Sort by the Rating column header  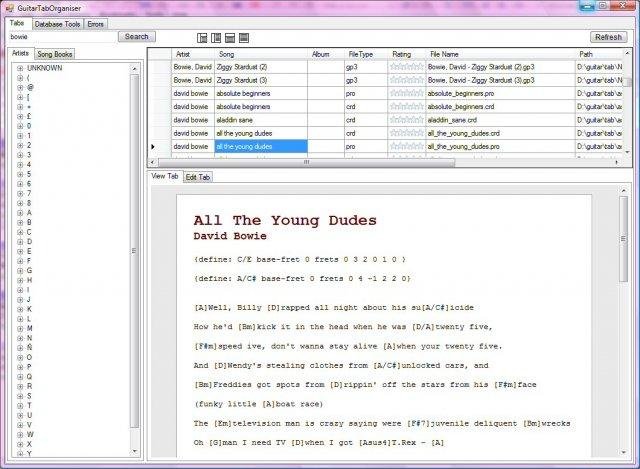point(407,54)
